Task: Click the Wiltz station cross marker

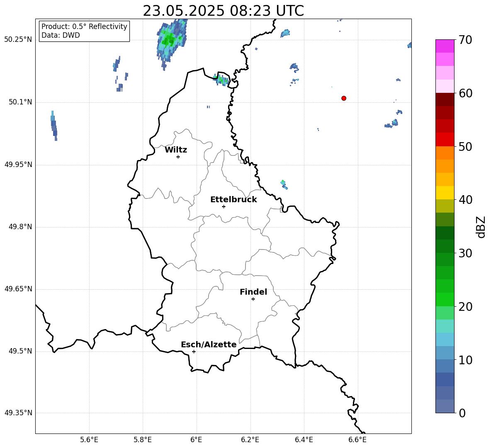Action: click(x=178, y=157)
